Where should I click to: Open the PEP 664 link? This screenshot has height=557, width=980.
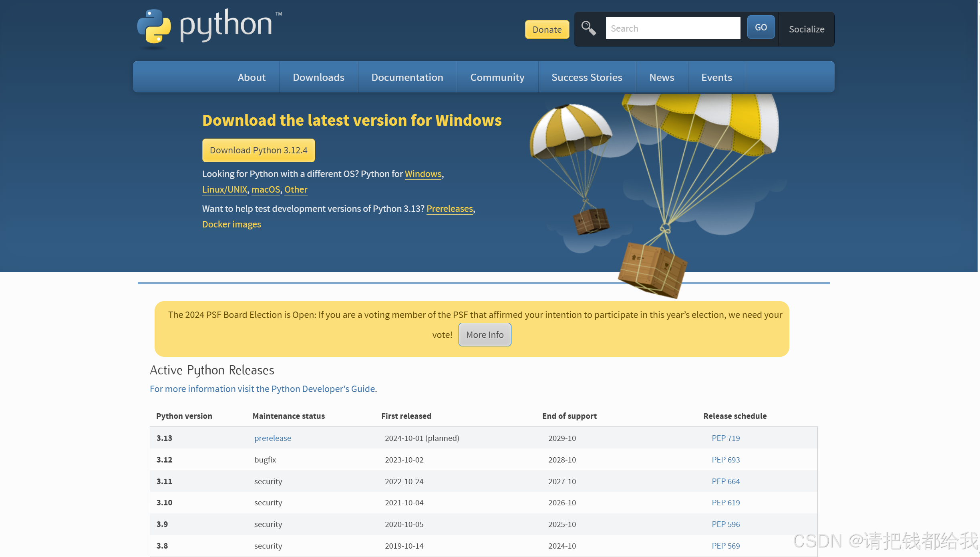click(726, 481)
